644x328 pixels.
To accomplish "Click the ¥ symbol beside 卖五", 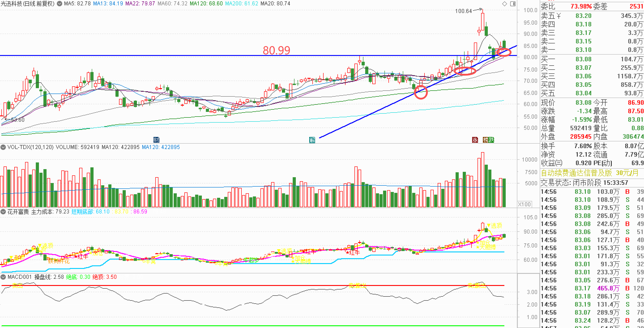I will click(559, 16).
